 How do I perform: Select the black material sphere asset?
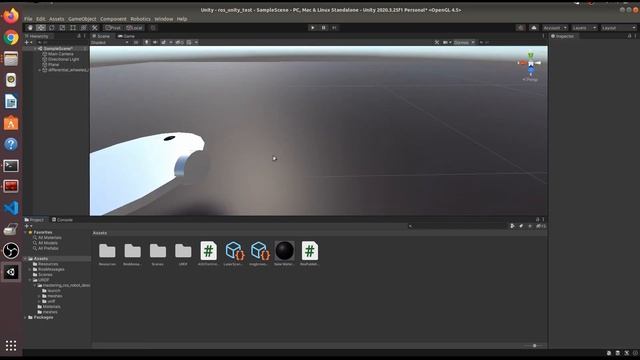284,251
